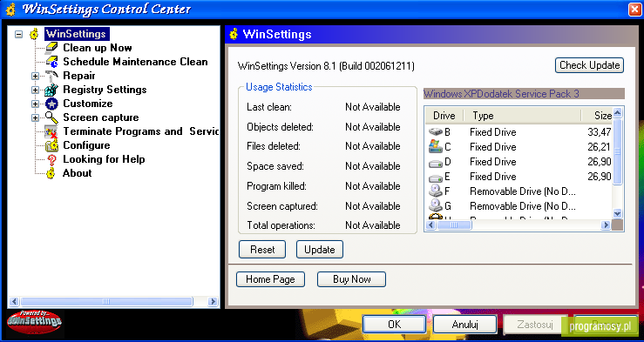The width and height of the screenshot is (644, 342).
Task: Click the B drive 'Fixed Drive' type cell
Action: 493,132
